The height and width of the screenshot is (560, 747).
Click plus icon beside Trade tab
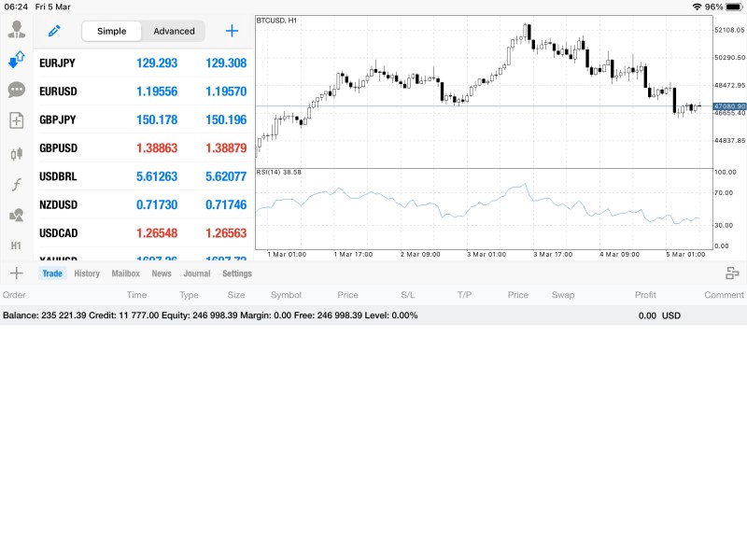pos(17,273)
